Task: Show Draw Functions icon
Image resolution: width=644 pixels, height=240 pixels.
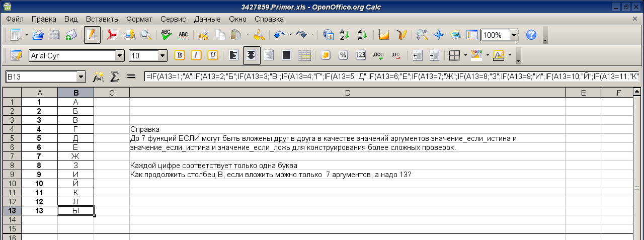Action: 401,35
